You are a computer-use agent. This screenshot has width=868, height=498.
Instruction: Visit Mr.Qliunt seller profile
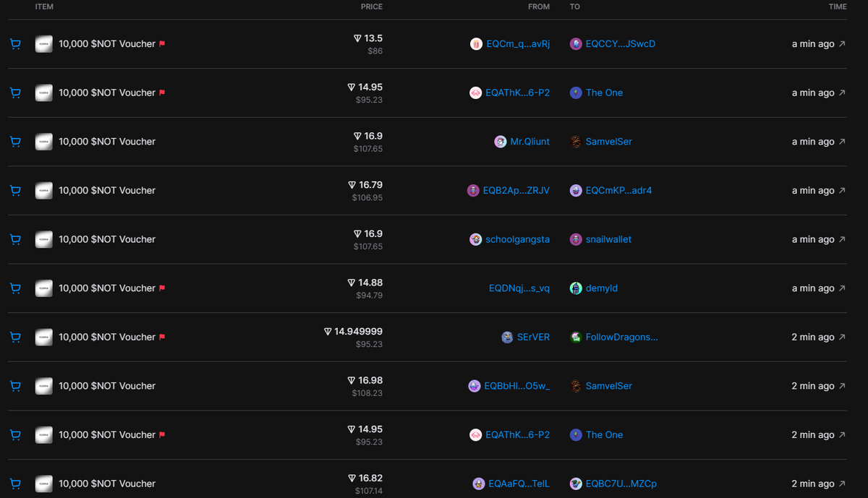(530, 142)
